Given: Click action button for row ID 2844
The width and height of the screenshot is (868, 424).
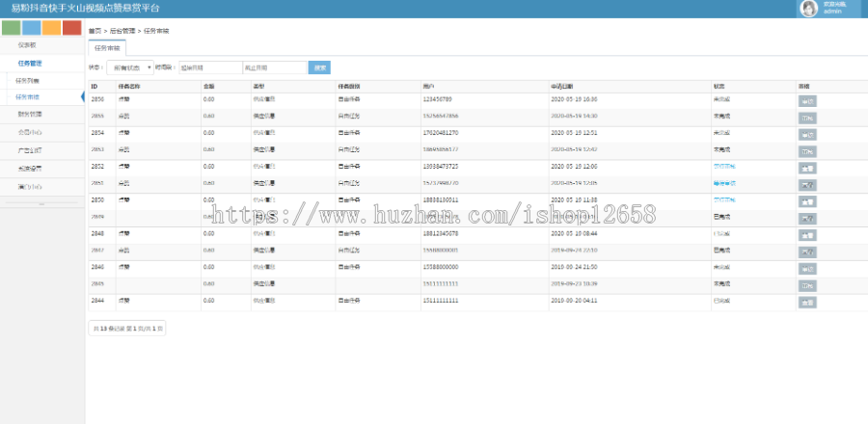Looking at the screenshot, I should (x=807, y=303).
